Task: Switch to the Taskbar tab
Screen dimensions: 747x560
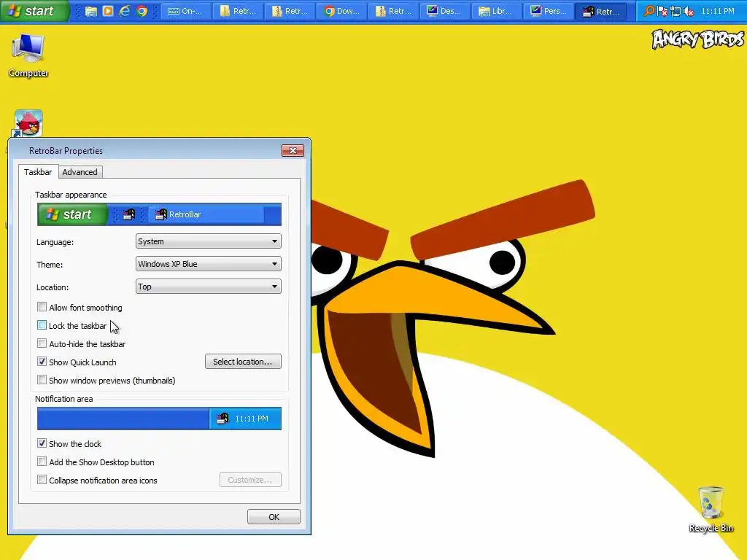Action: (x=38, y=172)
